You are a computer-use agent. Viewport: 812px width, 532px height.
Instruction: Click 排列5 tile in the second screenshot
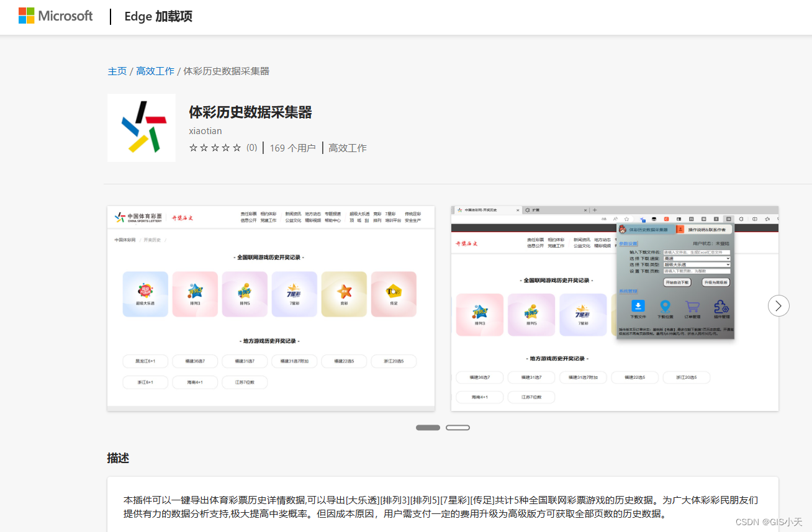coord(531,315)
